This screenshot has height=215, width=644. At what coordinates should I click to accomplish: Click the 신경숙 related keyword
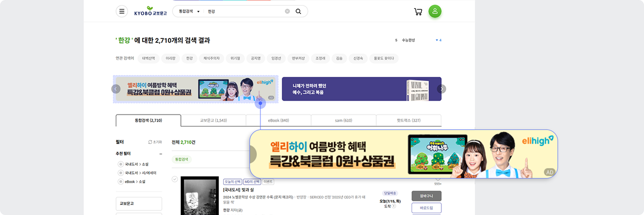(358, 58)
